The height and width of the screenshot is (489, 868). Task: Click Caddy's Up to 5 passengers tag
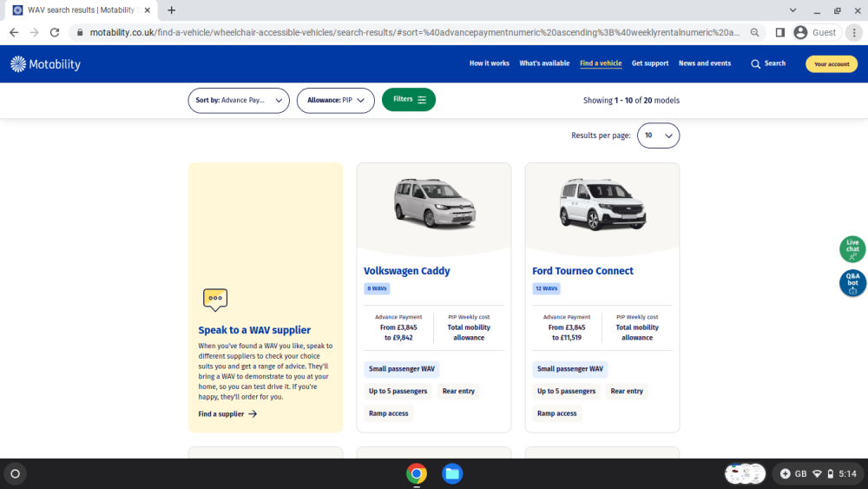coord(398,391)
